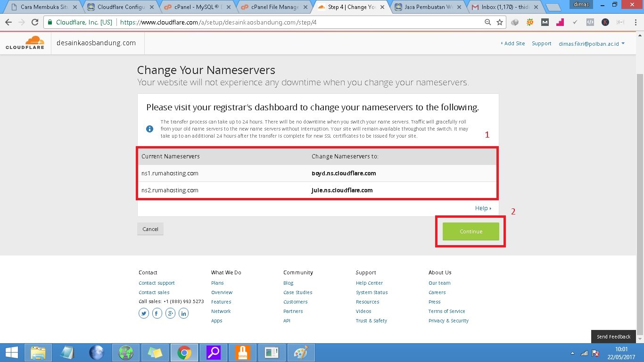Viewport: 644px width, 362px height.
Task: Open Cloudflare's Twitter social icon
Action: [144, 313]
